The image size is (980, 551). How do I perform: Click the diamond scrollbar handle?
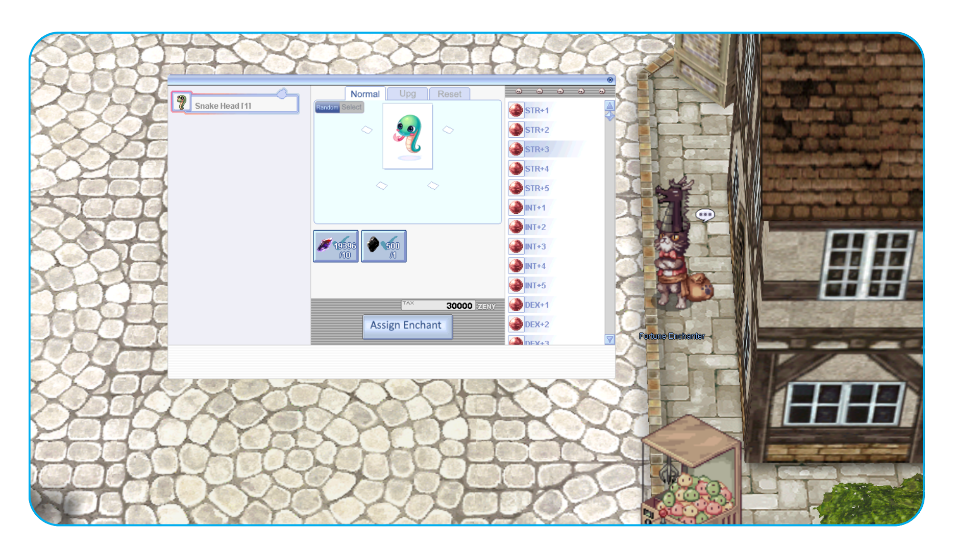click(x=609, y=116)
